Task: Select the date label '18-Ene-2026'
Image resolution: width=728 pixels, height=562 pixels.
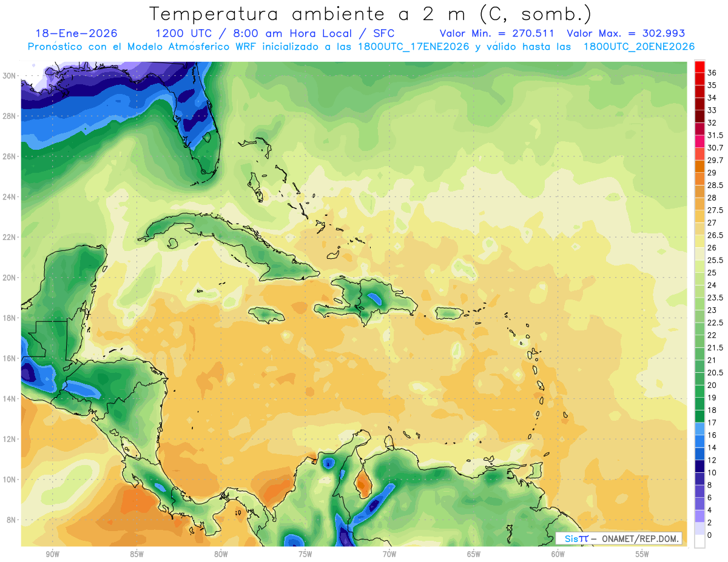Action: pyautogui.click(x=77, y=33)
